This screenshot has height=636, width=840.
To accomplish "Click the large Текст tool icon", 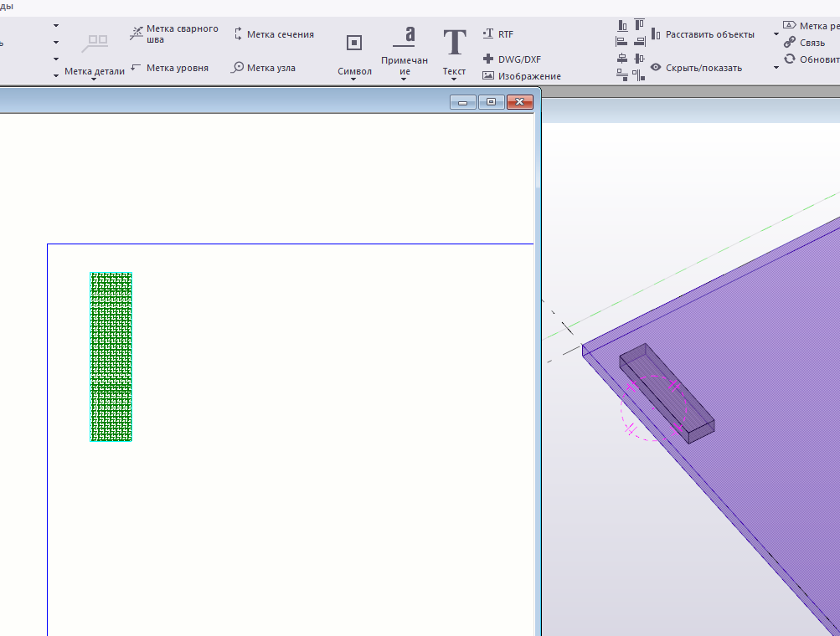I will [454, 43].
